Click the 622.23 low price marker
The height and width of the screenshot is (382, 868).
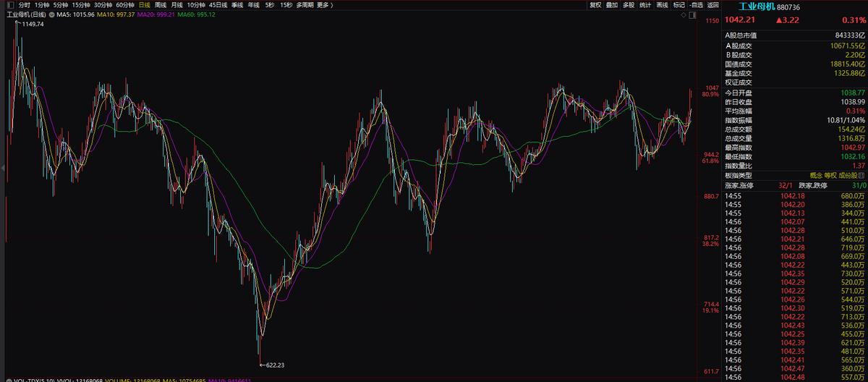[x=273, y=365]
